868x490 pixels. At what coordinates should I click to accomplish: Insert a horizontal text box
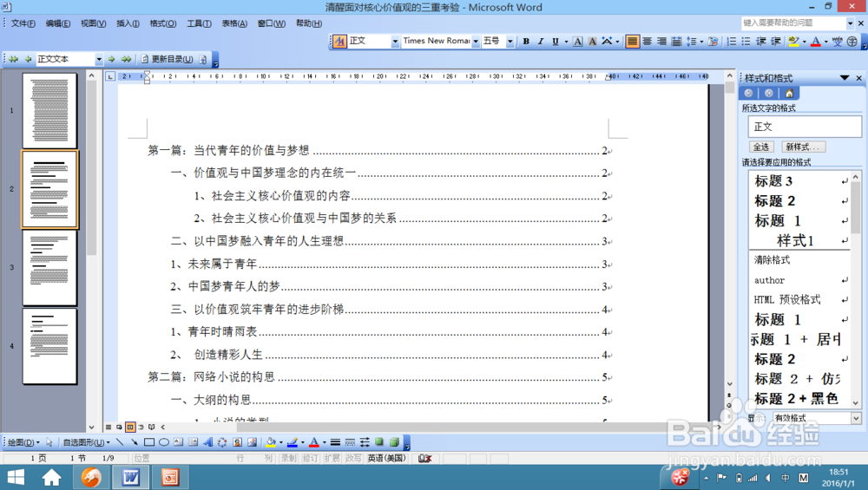[178, 442]
